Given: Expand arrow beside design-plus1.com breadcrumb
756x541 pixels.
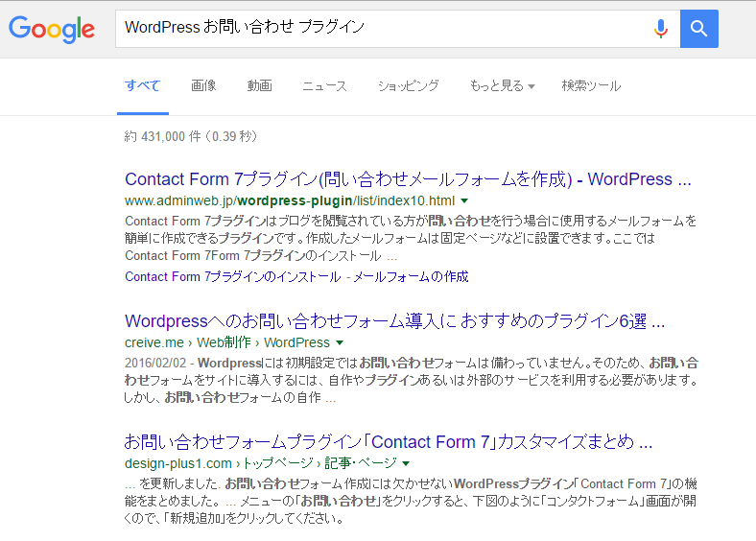Looking at the screenshot, I should [407, 464].
